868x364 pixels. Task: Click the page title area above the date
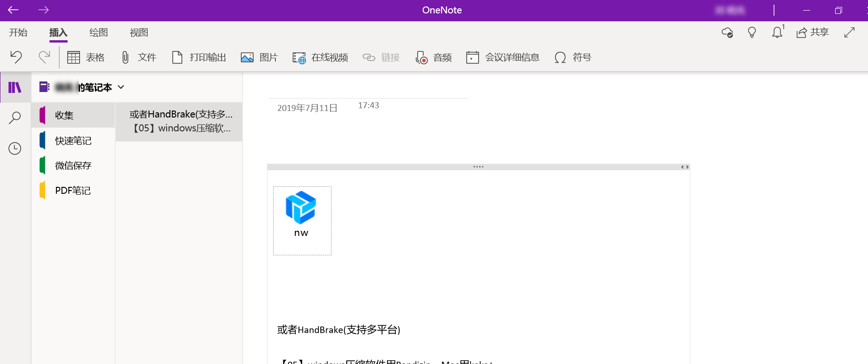pos(368,88)
